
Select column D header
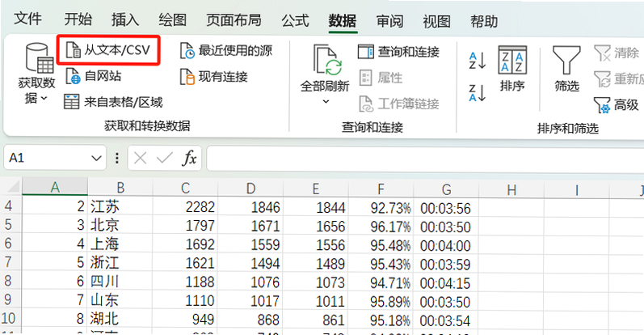tap(250, 189)
